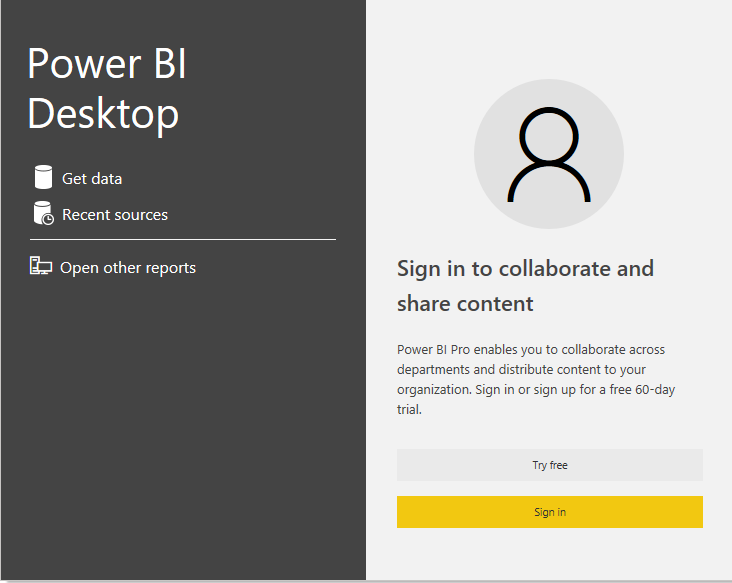Click the small clock on Recent sources icon
This screenshot has width=732, height=583.
coord(48,219)
